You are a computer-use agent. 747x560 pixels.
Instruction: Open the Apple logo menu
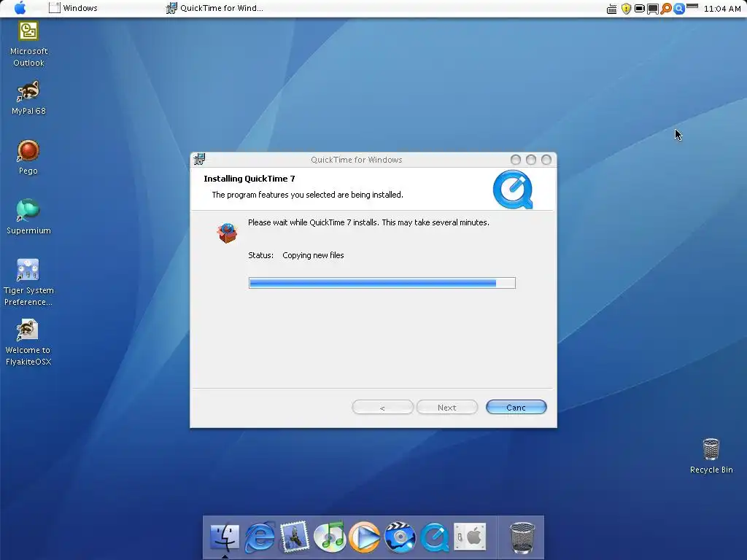[20, 7]
